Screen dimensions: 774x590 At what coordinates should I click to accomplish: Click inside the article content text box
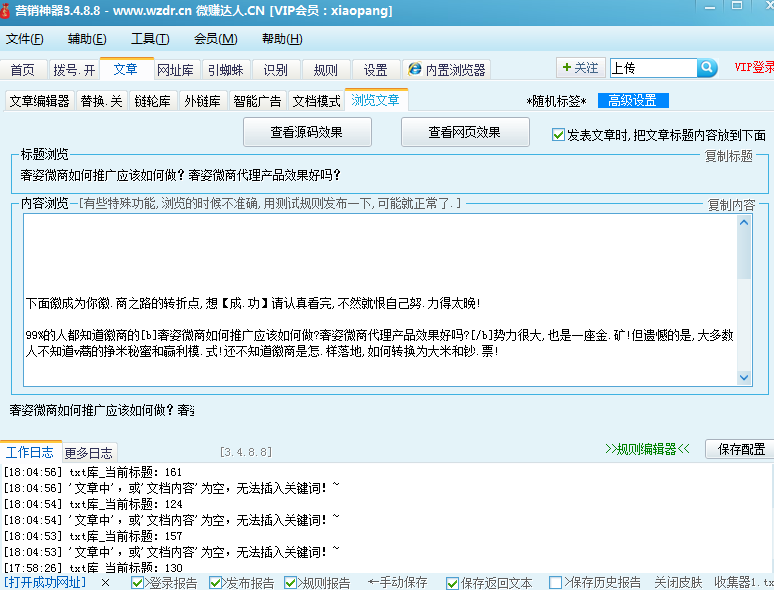(381, 300)
